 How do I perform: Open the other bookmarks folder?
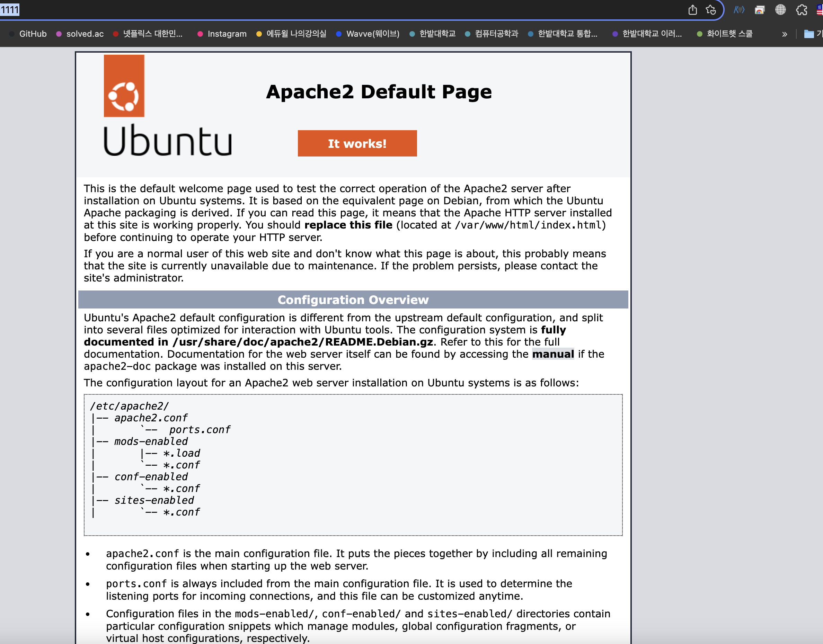coord(813,34)
